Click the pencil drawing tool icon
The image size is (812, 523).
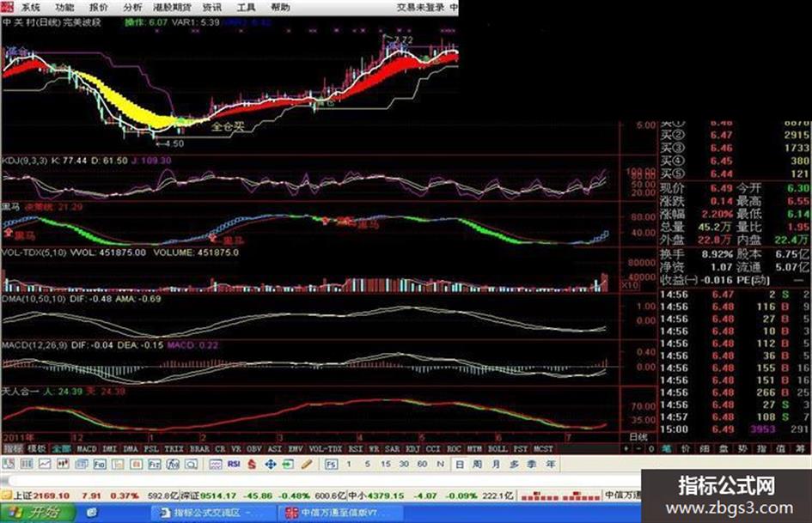tap(307, 464)
